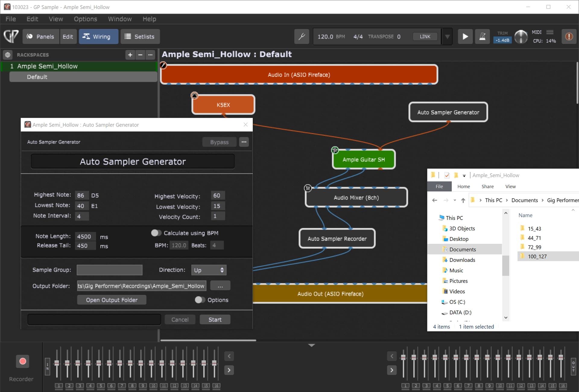Viewport: 579px width, 392px height.
Task: Page input faders left arrow
Action: click(229, 356)
